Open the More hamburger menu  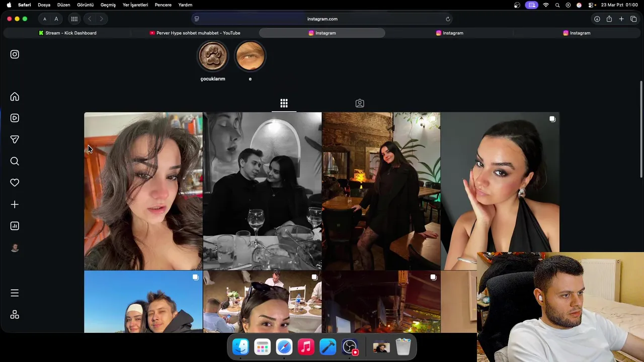pos(15,293)
